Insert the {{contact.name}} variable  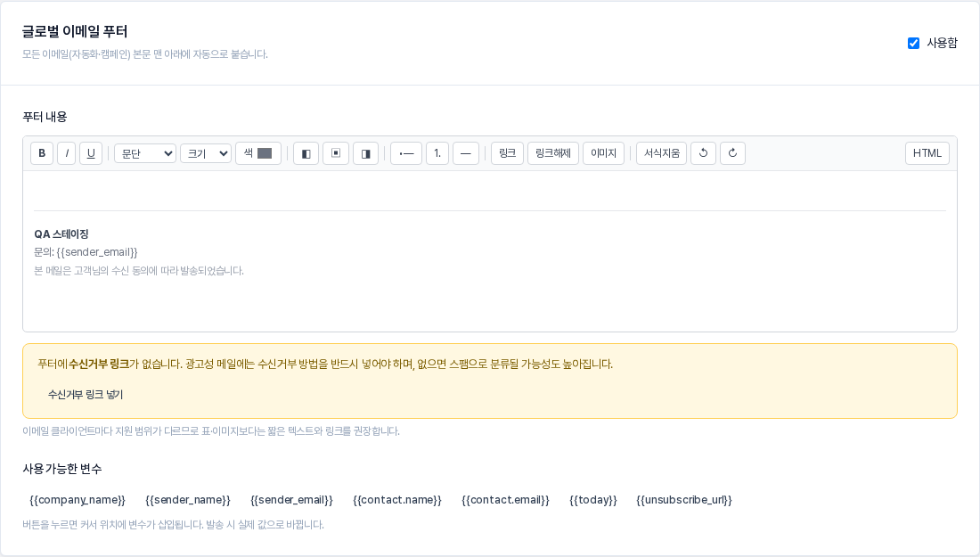tap(396, 499)
